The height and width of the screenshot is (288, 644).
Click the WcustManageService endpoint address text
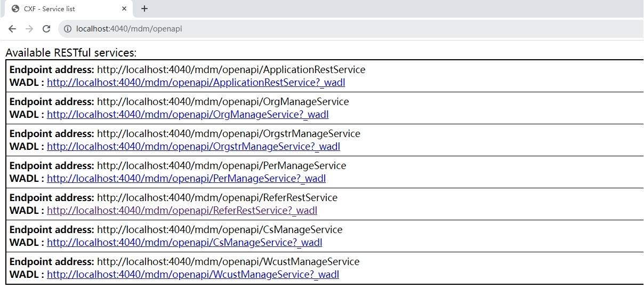tap(228, 262)
